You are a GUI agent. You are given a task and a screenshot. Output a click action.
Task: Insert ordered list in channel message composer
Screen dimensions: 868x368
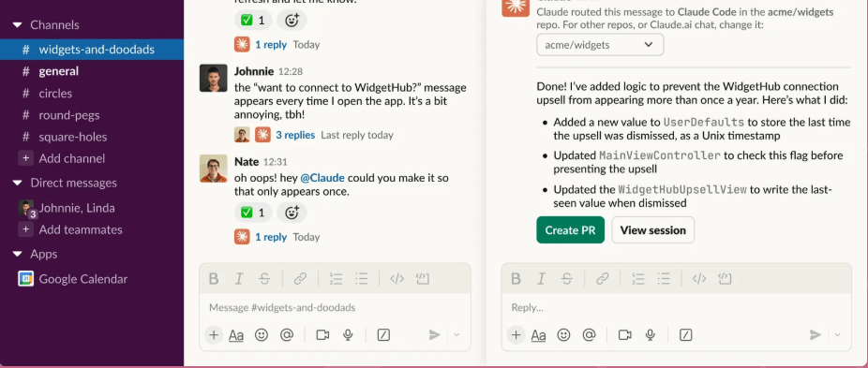[336, 279]
